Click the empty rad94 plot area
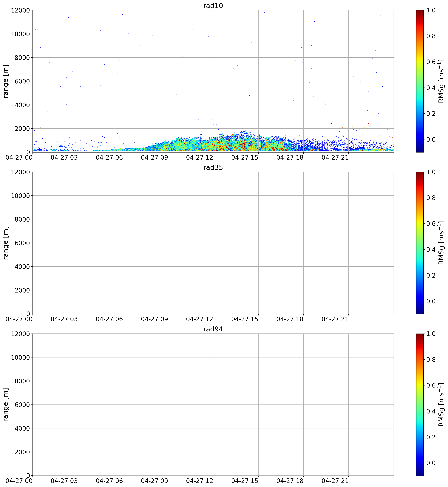This screenshot has height=487, width=448. (x=213, y=405)
